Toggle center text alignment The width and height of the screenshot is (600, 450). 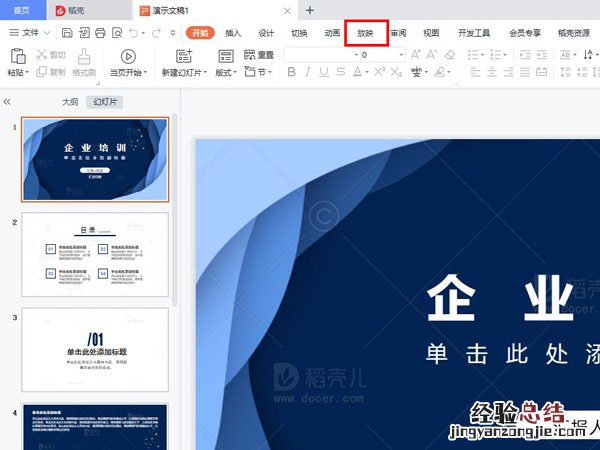[492, 72]
